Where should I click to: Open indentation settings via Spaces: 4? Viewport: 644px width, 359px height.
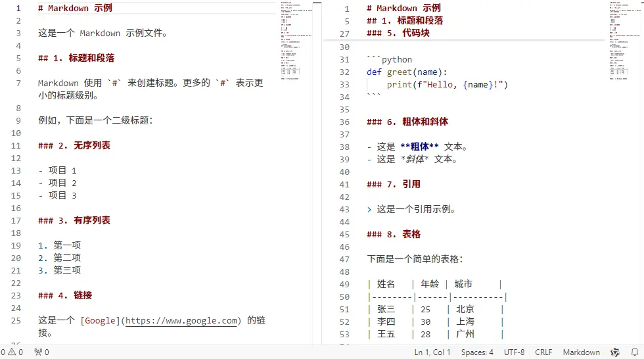[477, 352]
